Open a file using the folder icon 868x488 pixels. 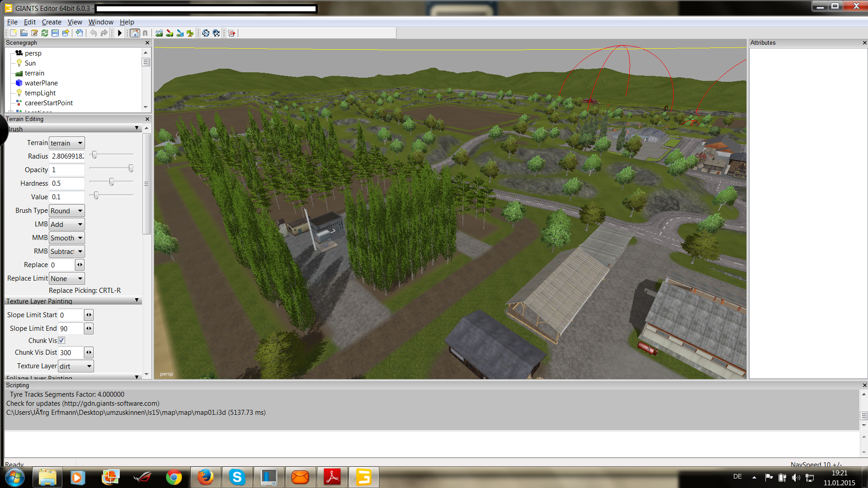tap(24, 33)
